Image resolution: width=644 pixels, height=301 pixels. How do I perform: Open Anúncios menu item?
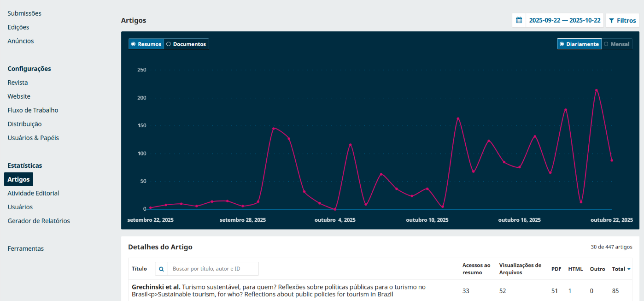[x=21, y=41]
